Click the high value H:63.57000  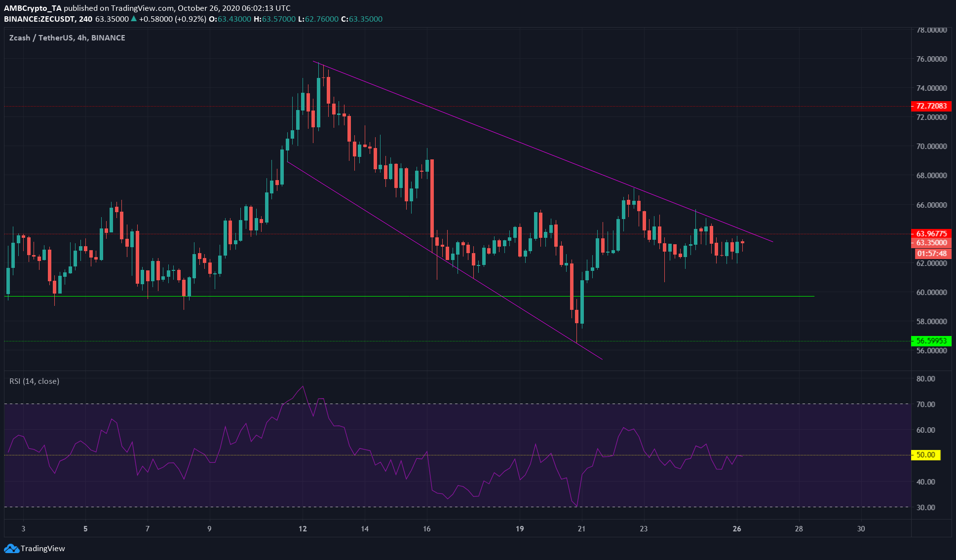point(274,19)
